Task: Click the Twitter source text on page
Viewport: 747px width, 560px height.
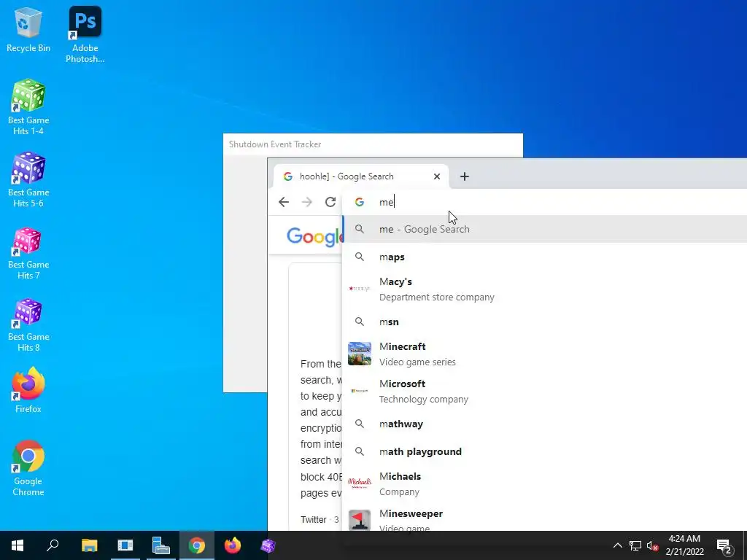Action: [314, 519]
